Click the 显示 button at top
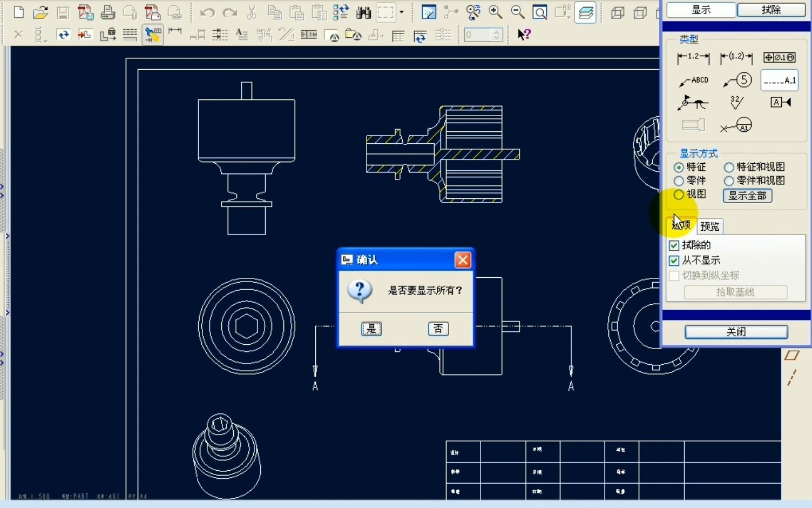 pos(701,10)
